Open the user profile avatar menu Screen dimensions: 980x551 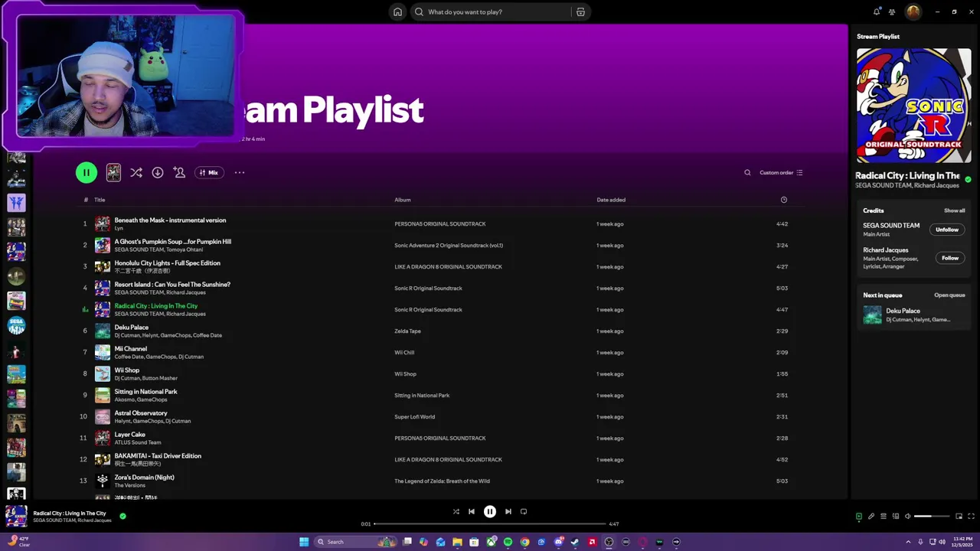[x=913, y=11]
